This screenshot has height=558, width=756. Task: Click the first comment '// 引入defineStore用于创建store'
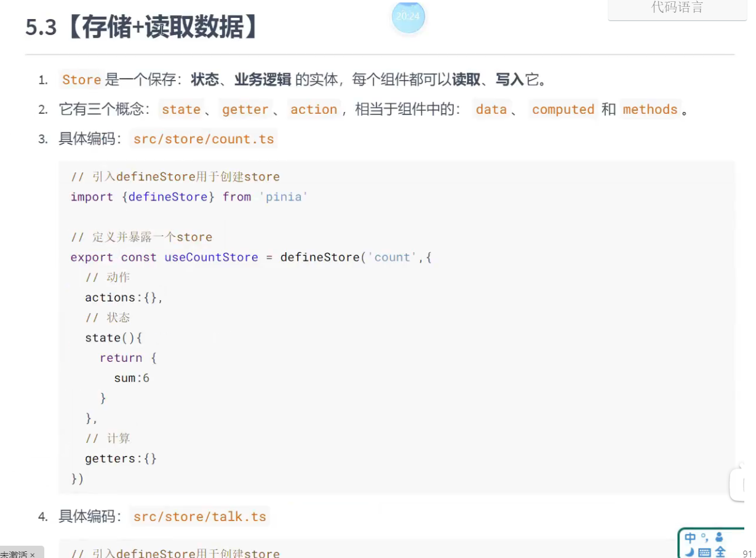tap(175, 177)
